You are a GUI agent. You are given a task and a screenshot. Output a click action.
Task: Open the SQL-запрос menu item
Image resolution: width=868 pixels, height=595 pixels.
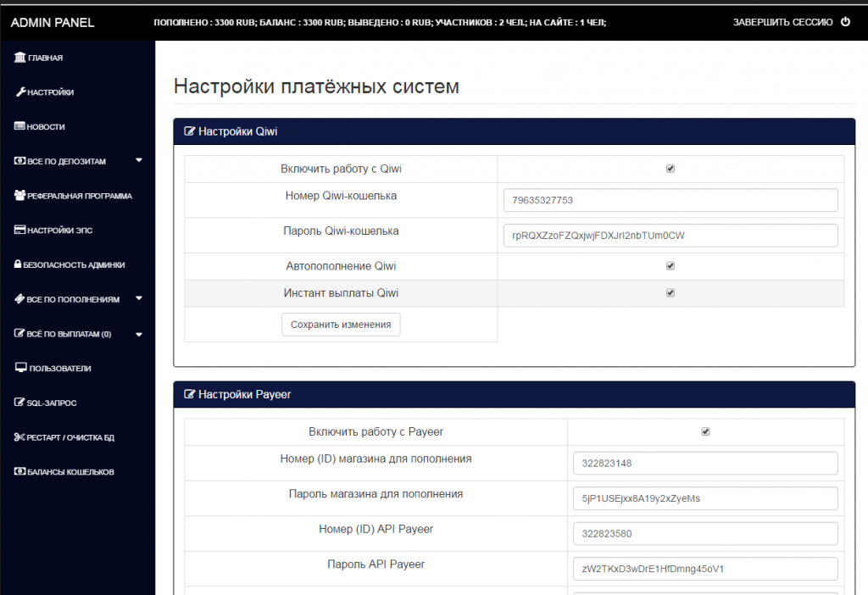[x=53, y=403]
